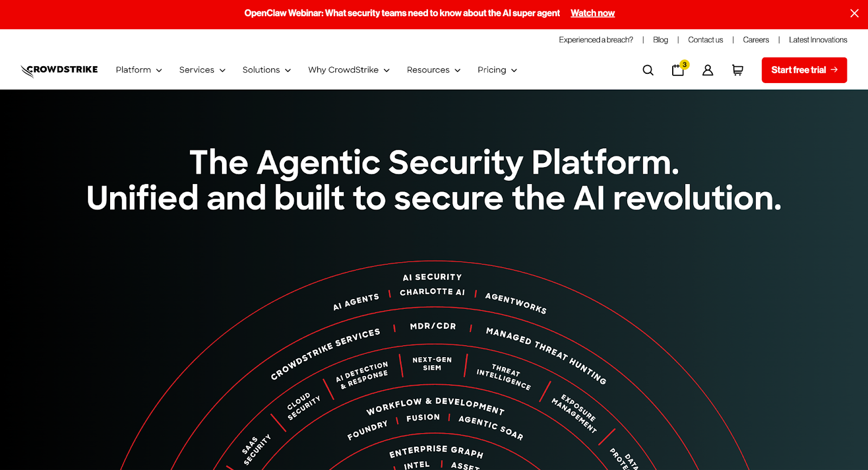Open the Blog link
The image size is (868, 470).
click(x=660, y=40)
